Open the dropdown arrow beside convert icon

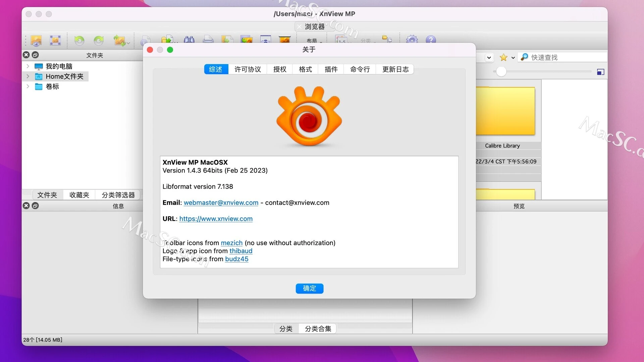(128, 43)
